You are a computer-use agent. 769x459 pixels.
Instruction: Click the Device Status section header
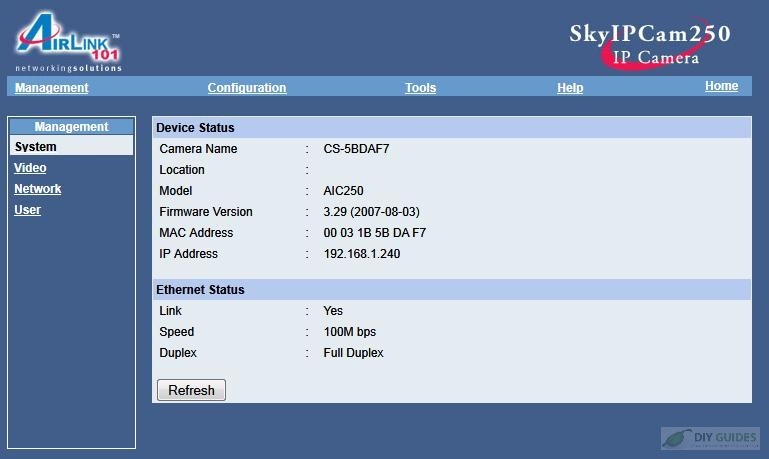(452, 128)
